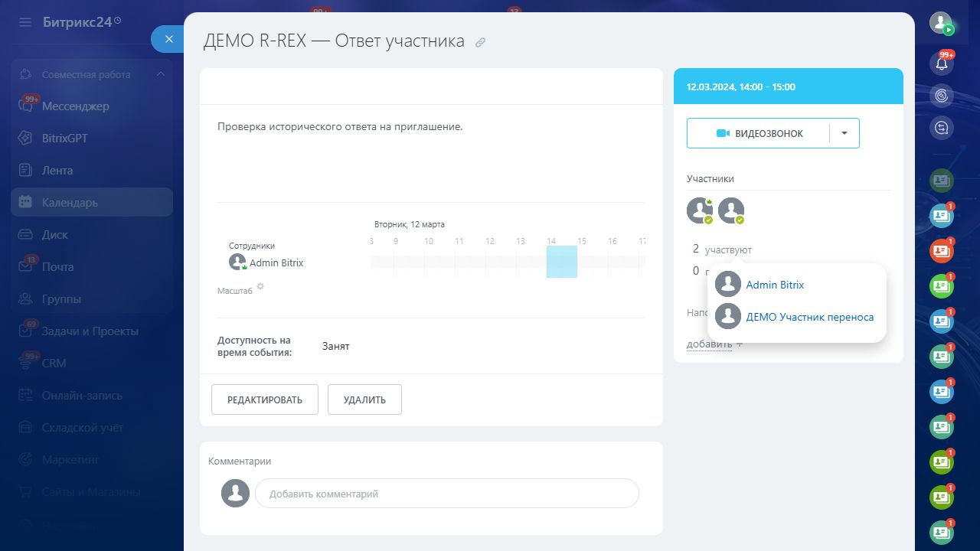980x551 pixels.
Task: Open the chat bubble icon with two arrows
Action: 942,128
